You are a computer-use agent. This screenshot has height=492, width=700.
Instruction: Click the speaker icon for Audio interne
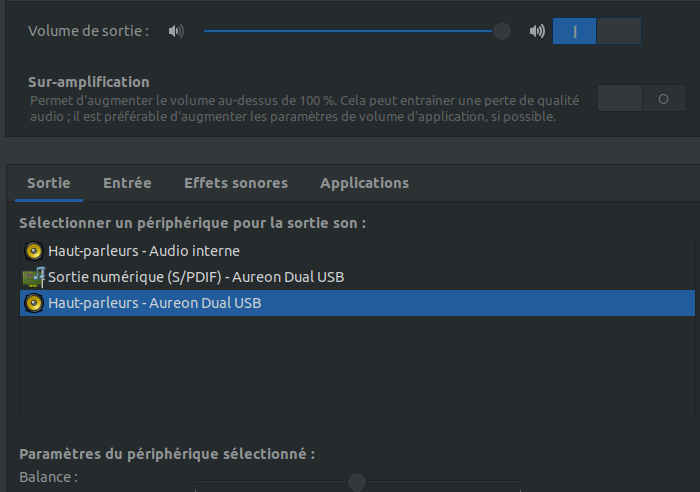[x=33, y=251]
